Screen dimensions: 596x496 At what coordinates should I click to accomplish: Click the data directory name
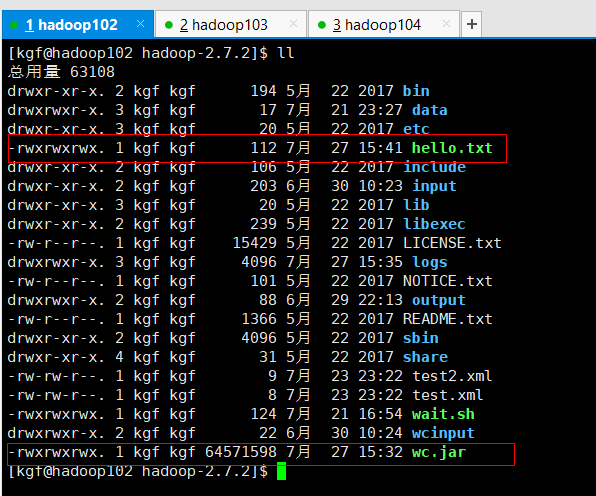pos(430,110)
